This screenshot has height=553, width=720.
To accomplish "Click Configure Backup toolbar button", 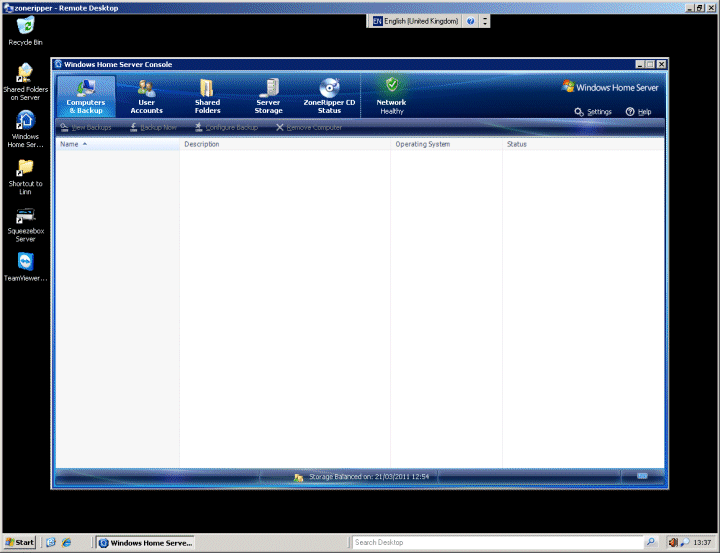I will coord(226,127).
